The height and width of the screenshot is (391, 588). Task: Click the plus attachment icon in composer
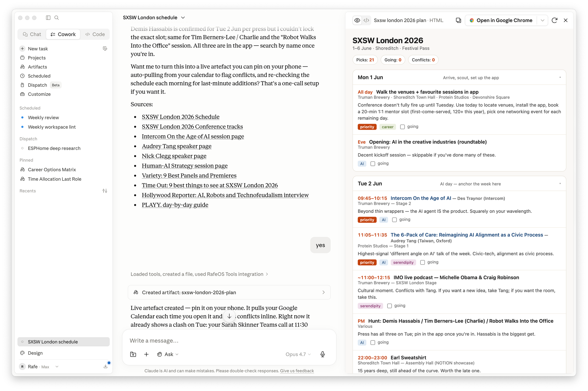pos(146,354)
